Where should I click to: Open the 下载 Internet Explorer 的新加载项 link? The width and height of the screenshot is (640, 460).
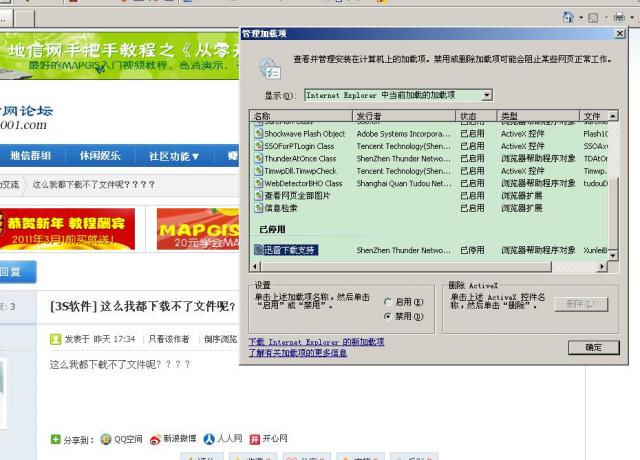point(315,341)
